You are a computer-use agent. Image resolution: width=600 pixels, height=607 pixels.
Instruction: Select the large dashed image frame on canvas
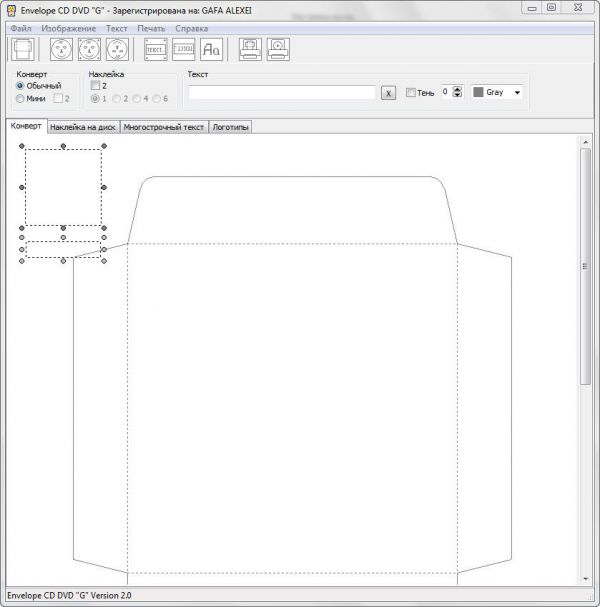63,187
